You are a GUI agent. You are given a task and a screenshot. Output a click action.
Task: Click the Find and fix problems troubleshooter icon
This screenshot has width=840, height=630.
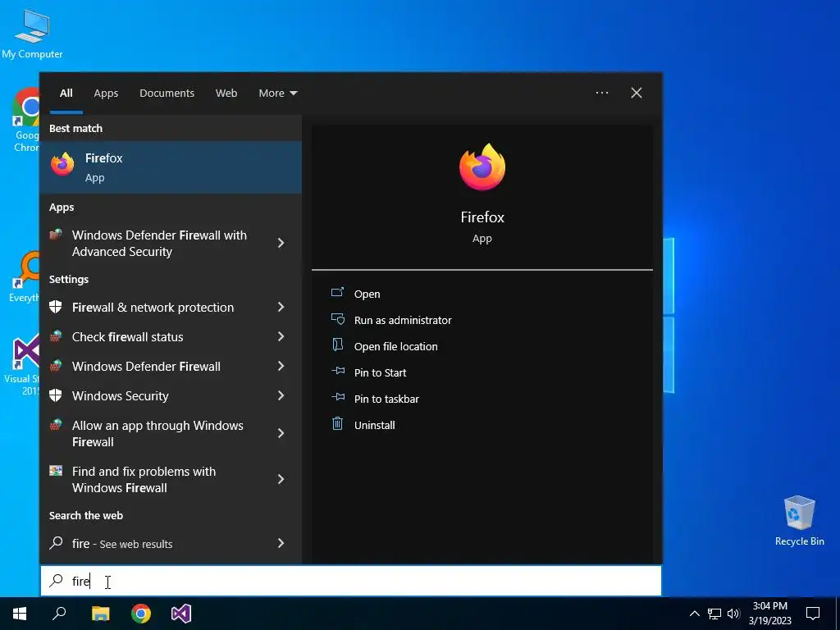coord(56,470)
